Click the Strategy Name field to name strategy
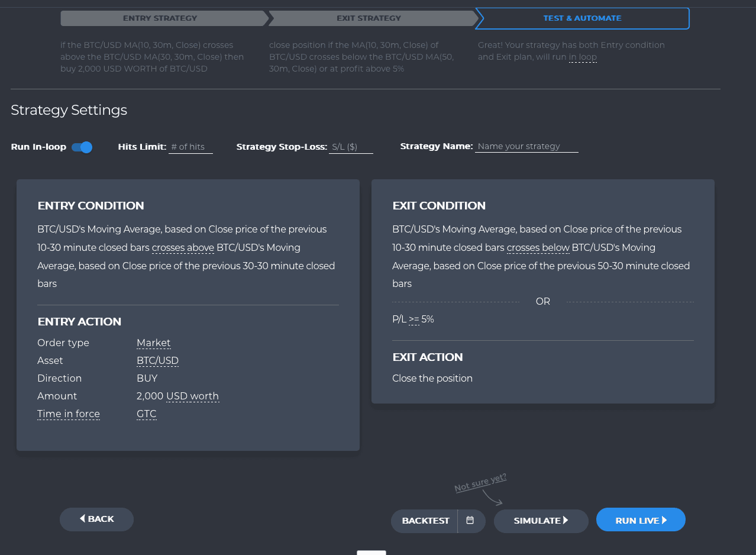756x555 pixels. [x=525, y=146]
